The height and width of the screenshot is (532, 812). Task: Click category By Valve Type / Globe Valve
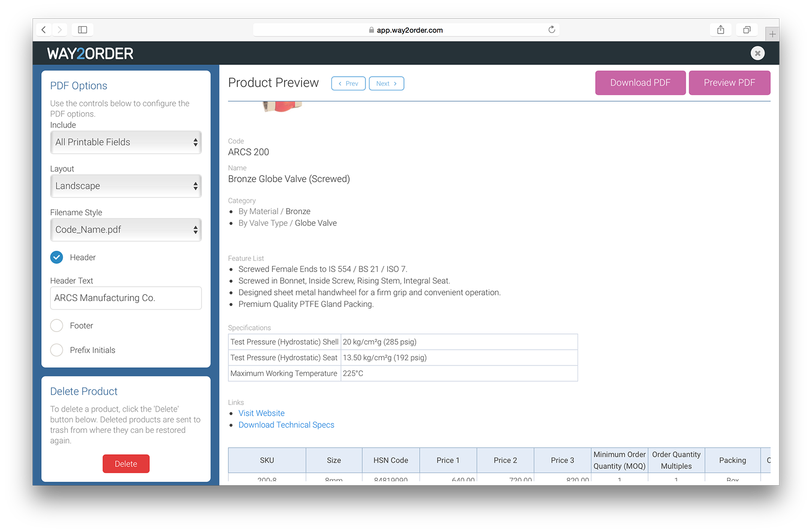coord(288,223)
